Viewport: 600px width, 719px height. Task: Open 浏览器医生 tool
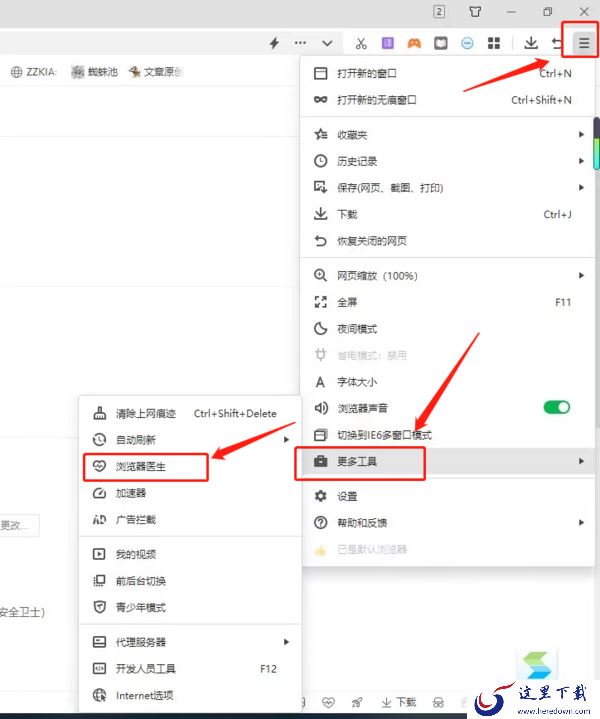click(190, 466)
